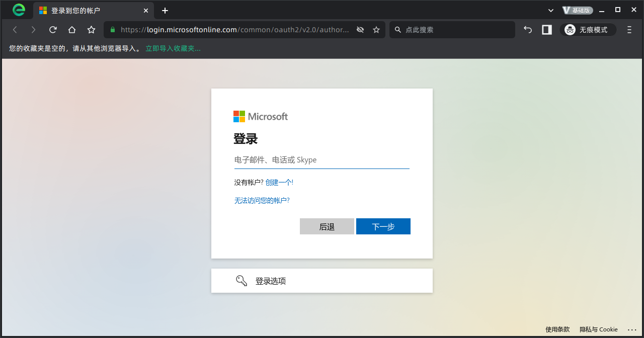Click the 点此搜索 search box
Screen dimensions: 644x338
coord(452,30)
